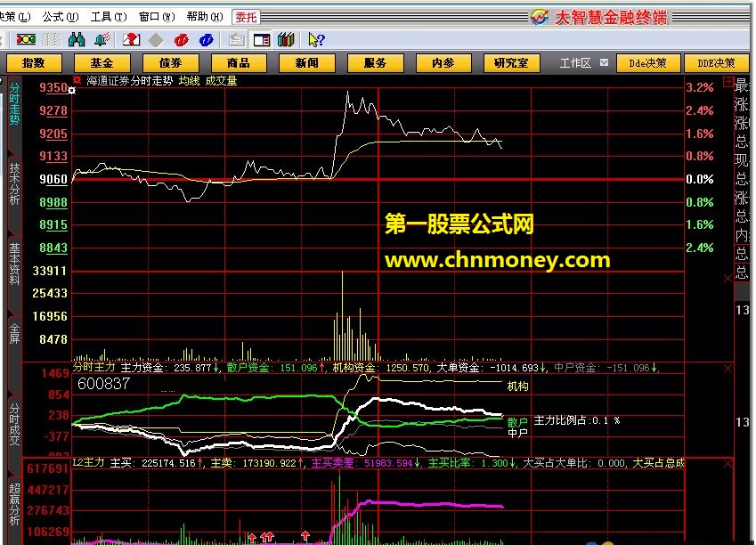Click the 基金 button
Screen dimensions: 756x545
coord(102,63)
